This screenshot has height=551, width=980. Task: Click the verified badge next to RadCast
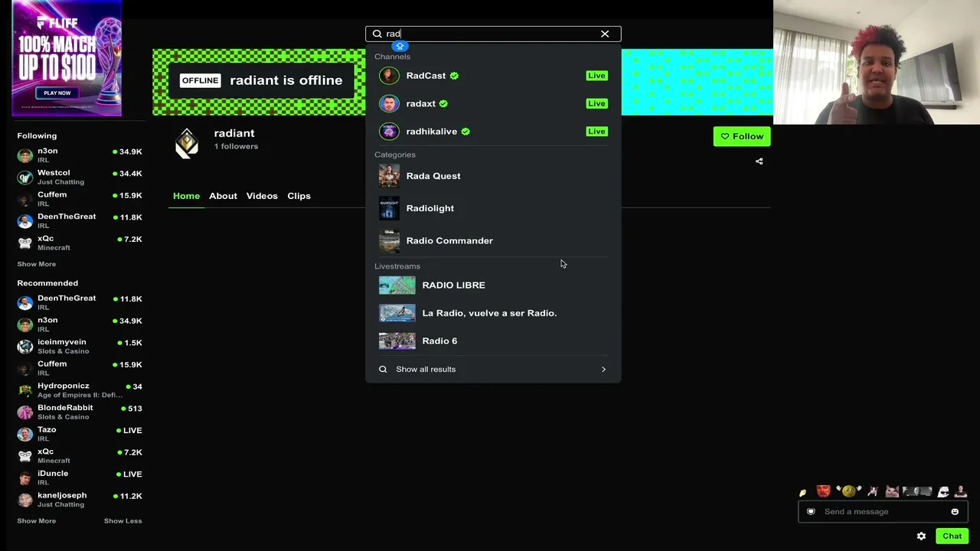point(454,76)
